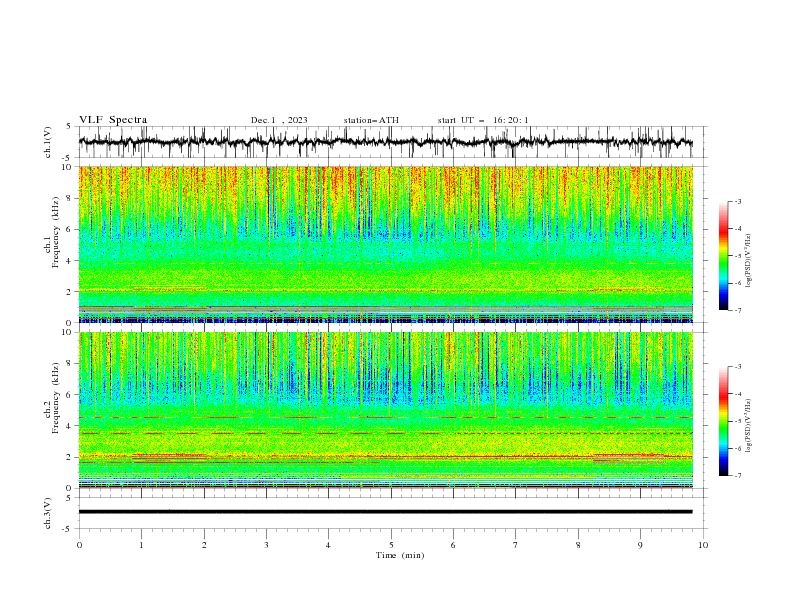
Task: Click the ch.2 colorbar "log(PSD)(V²/Hz)" label
Action: click(748, 426)
